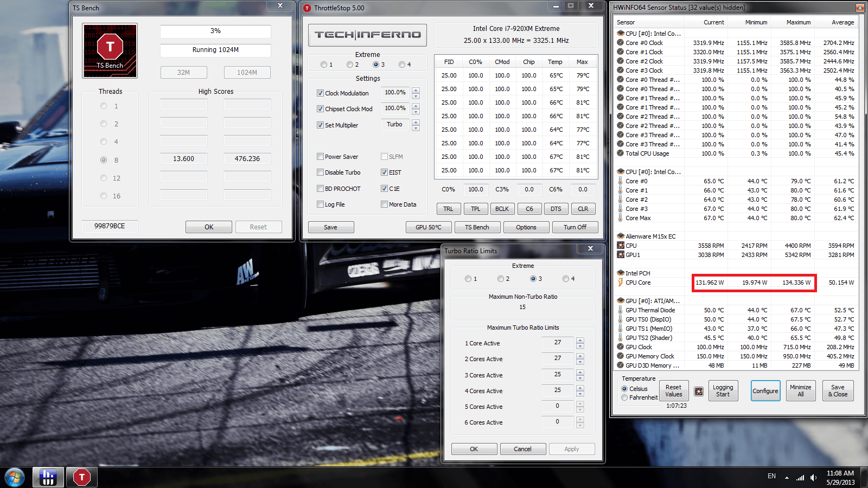
Task: Click the HWiNFO taskbar icon
Action: [48, 477]
